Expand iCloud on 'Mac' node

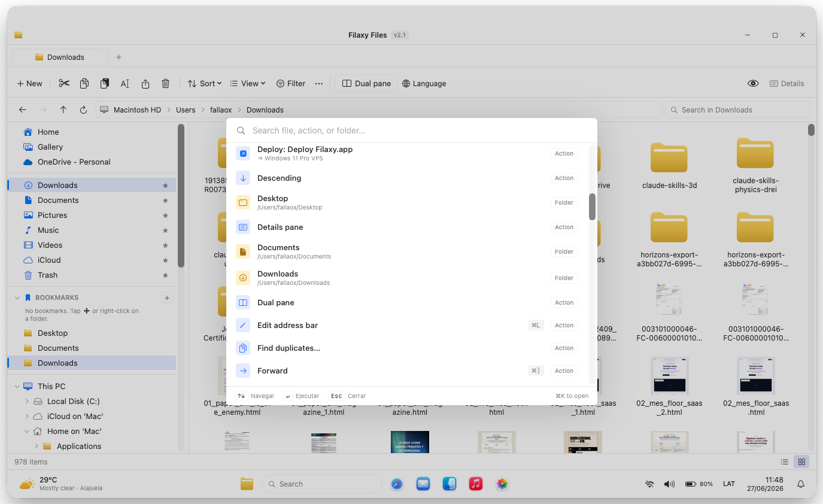tap(27, 416)
